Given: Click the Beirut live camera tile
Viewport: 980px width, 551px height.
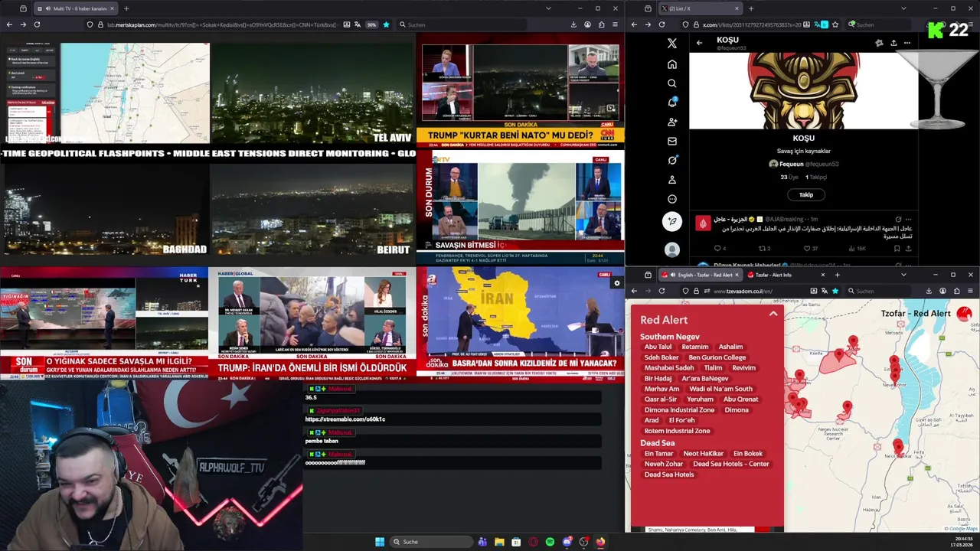Looking at the screenshot, I should coord(312,208).
